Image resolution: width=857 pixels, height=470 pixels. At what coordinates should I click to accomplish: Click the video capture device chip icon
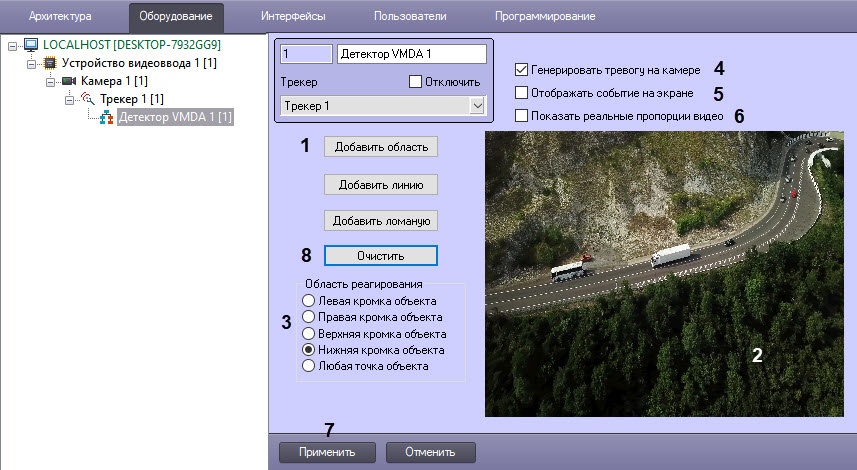50,63
